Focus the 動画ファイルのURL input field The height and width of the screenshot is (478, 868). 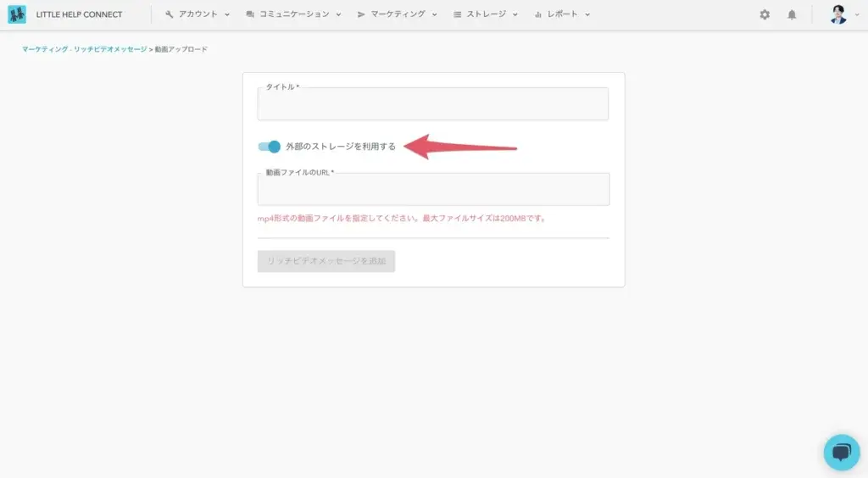(x=433, y=191)
